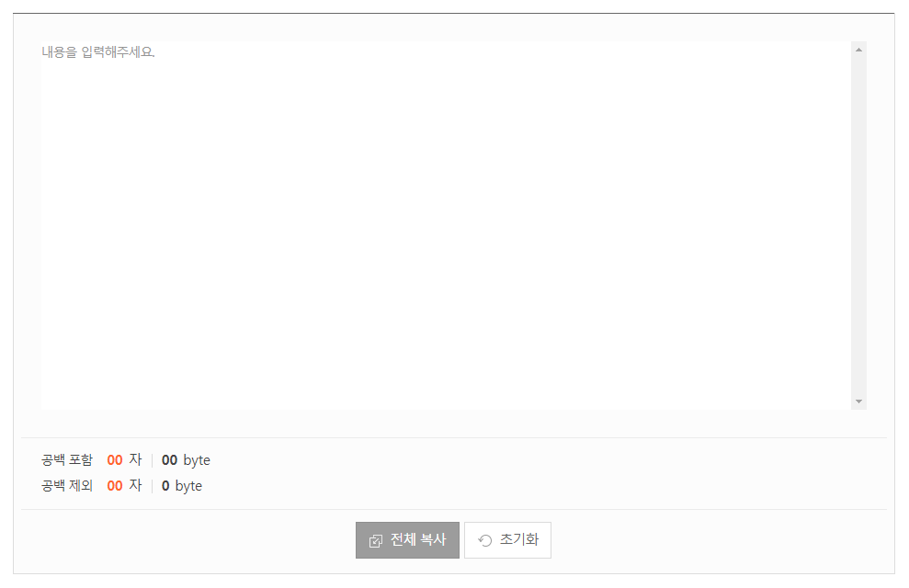
Task: Click the copy icon in 전체 복사 button
Action: 376,540
